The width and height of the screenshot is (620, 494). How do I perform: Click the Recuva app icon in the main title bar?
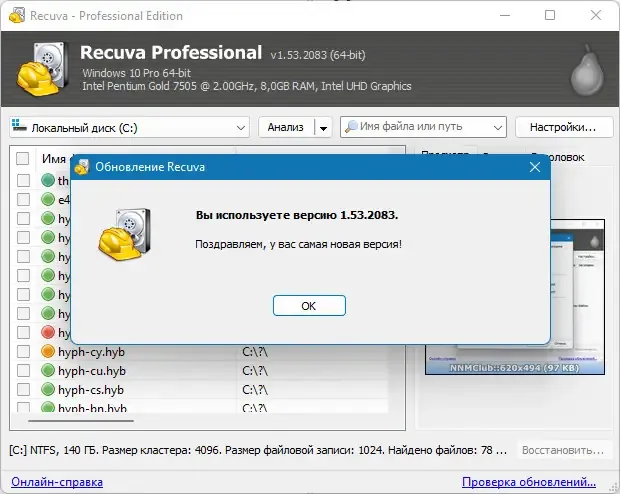17,15
